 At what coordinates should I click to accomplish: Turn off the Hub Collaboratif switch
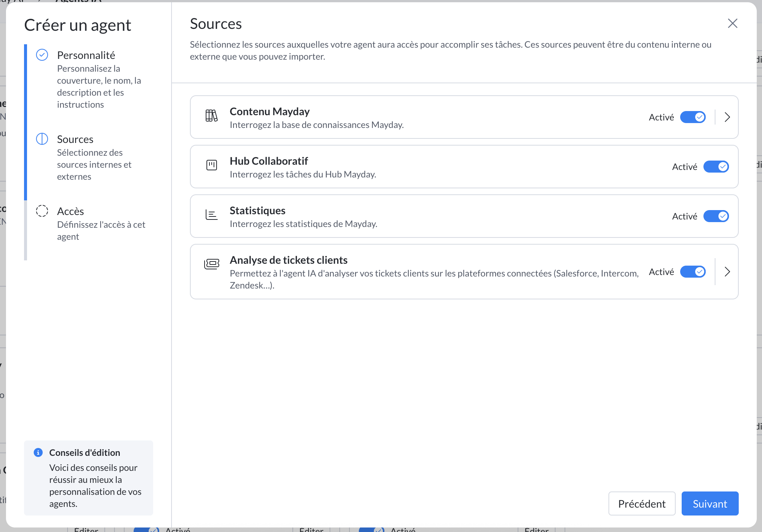click(716, 167)
